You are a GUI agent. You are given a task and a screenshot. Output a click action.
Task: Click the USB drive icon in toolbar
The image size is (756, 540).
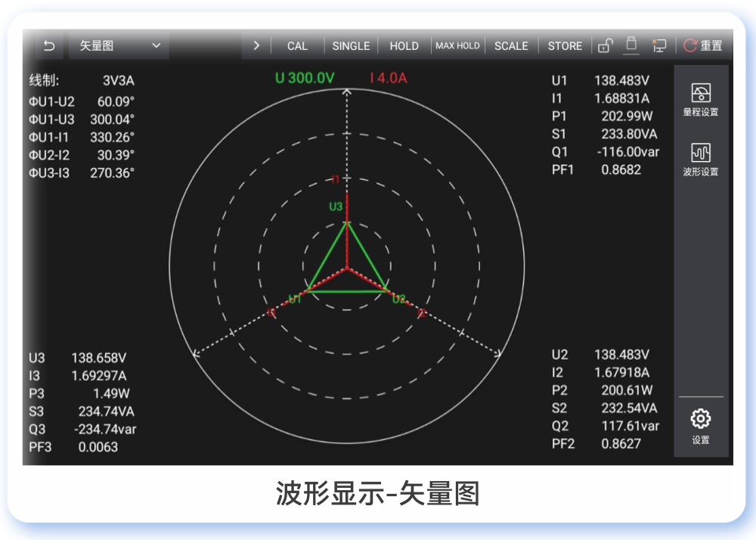point(631,45)
